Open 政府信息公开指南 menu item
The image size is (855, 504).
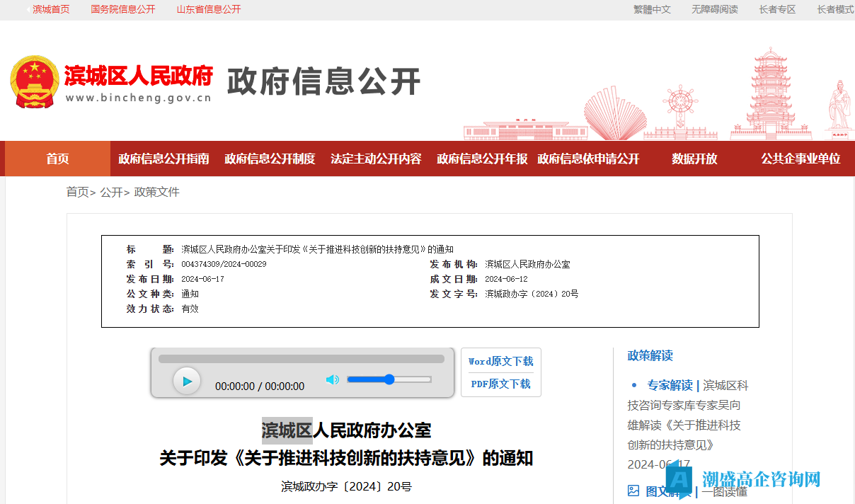coord(163,159)
